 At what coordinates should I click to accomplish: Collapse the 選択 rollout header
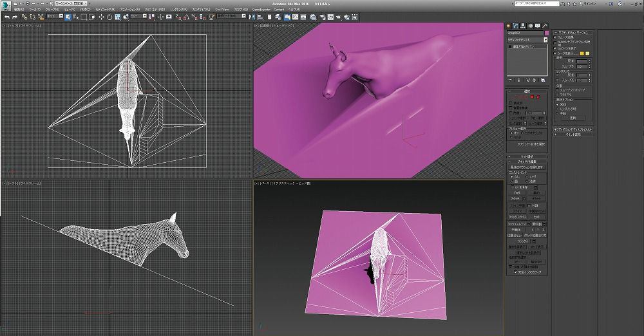tap(527, 91)
